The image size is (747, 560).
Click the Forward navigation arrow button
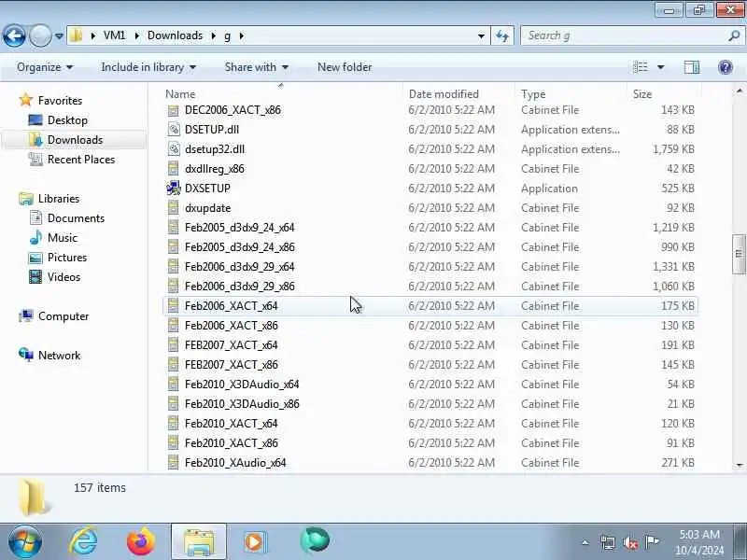40,35
